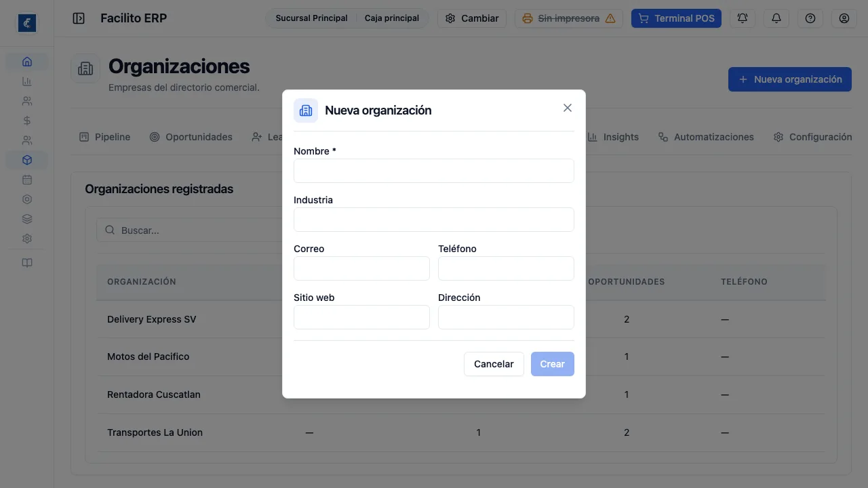The image size is (868, 488).
Task: Select the Rentadora Cuscatlan row name
Action: click(154, 394)
